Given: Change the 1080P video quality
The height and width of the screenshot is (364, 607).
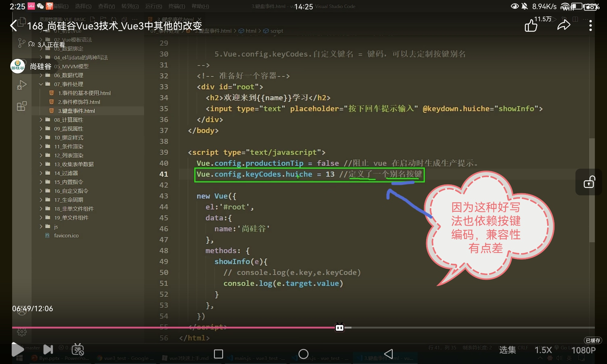Looking at the screenshot, I should (583, 350).
